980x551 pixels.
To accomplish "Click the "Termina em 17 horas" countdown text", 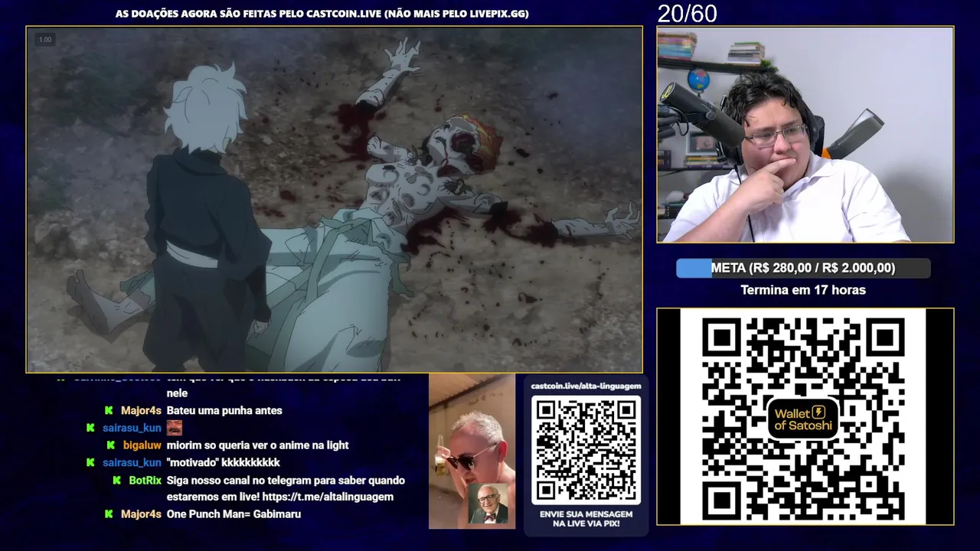I will coord(803,290).
